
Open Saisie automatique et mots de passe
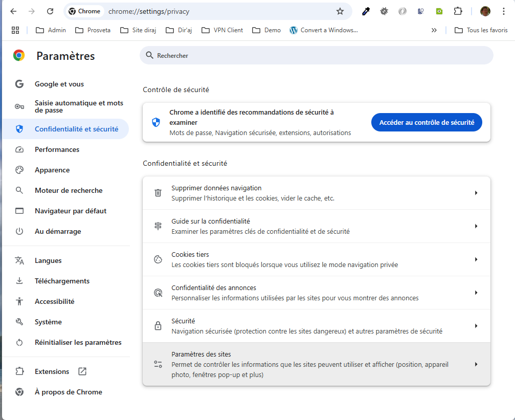[x=65, y=106]
